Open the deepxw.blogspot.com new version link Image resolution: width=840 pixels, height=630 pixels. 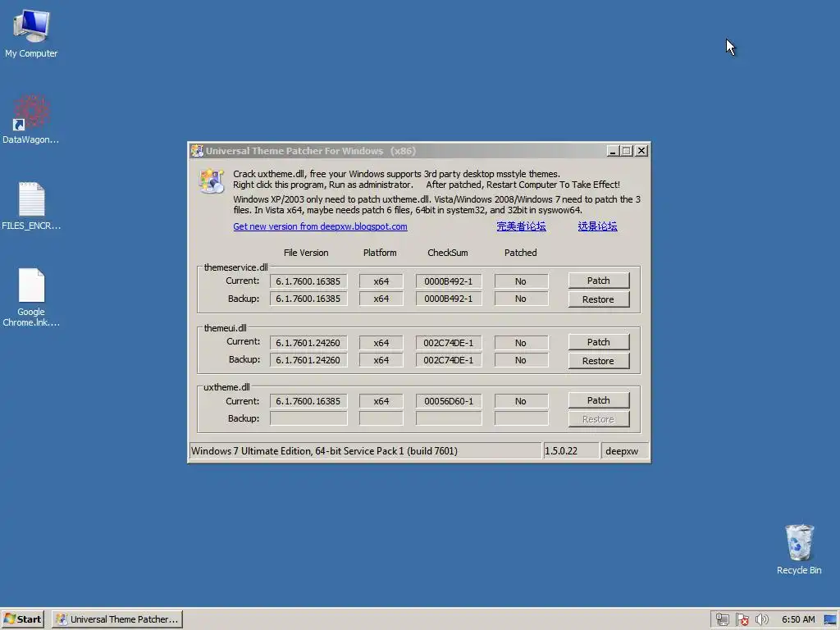point(321,226)
